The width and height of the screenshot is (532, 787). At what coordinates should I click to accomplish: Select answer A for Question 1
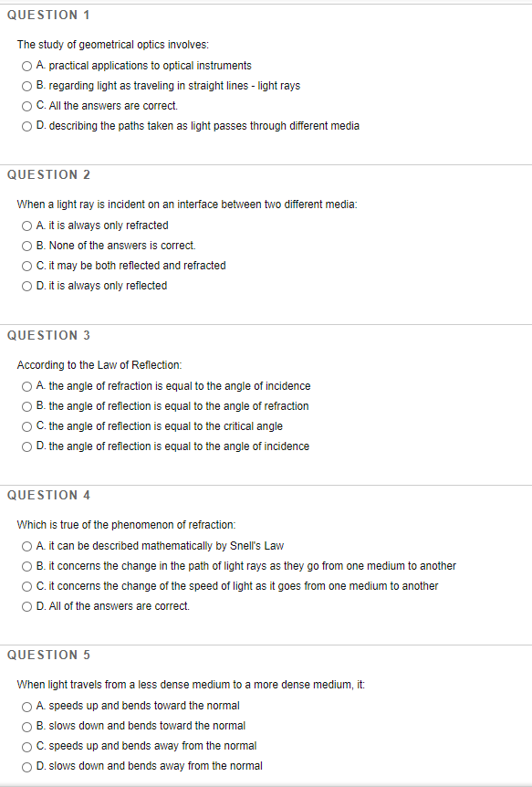26,65
